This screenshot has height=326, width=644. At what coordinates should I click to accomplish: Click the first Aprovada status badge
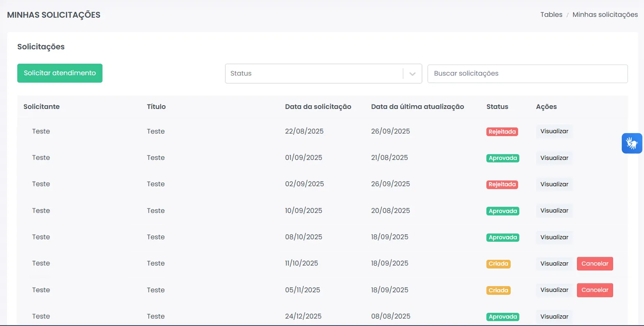tap(502, 158)
